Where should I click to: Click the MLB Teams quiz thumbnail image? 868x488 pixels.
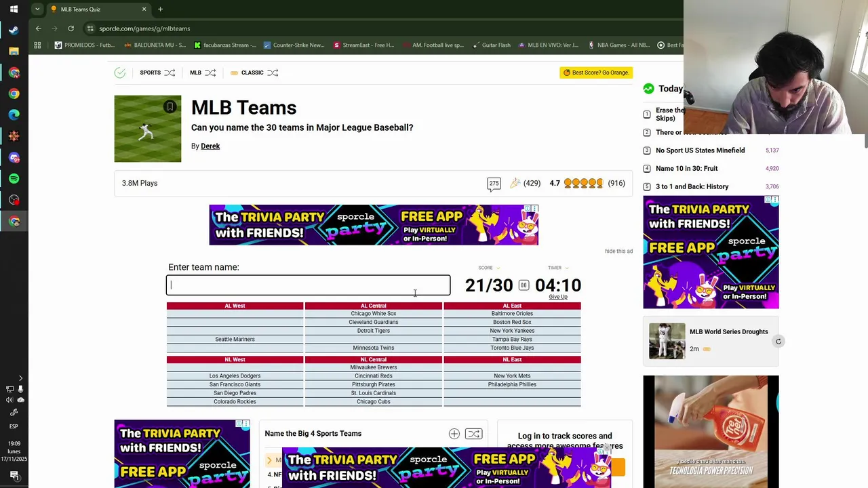pyautogui.click(x=148, y=129)
